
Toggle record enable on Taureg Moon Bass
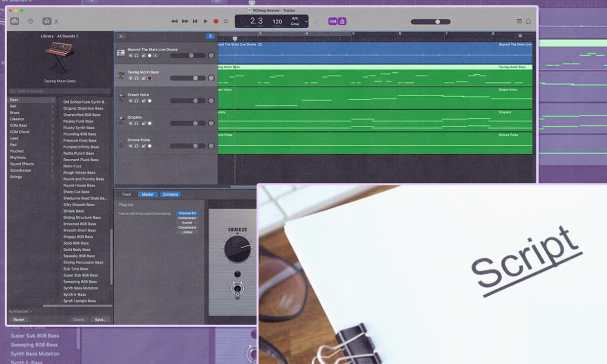click(149, 78)
